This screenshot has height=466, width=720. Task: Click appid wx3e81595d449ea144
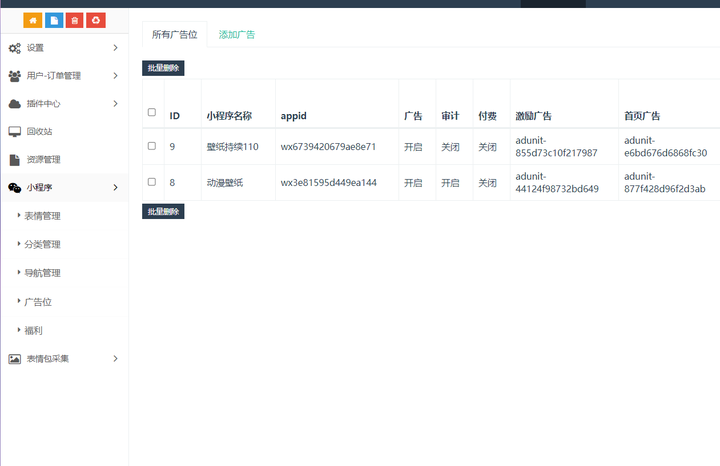[329, 183]
